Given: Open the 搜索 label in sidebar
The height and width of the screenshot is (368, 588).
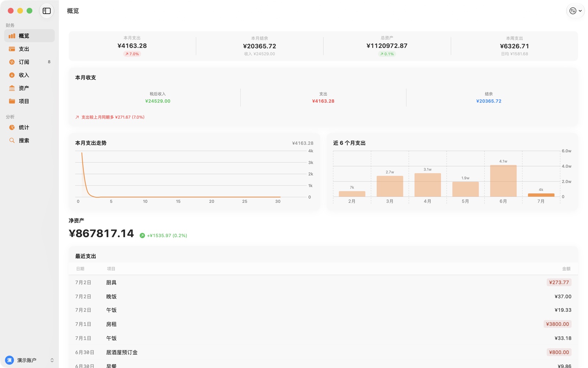Looking at the screenshot, I should coord(24,140).
